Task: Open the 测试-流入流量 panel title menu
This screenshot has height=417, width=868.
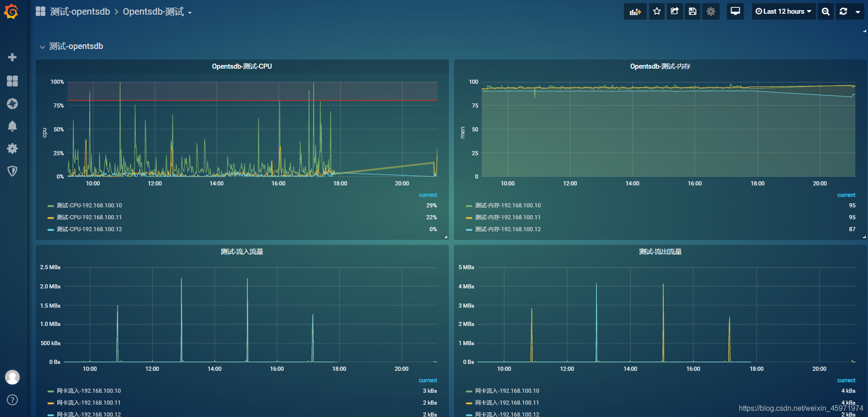Action: click(242, 252)
